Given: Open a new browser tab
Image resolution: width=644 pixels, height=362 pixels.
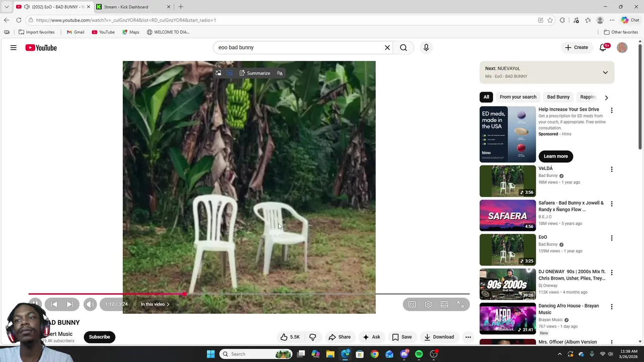Looking at the screenshot, I should (x=181, y=7).
